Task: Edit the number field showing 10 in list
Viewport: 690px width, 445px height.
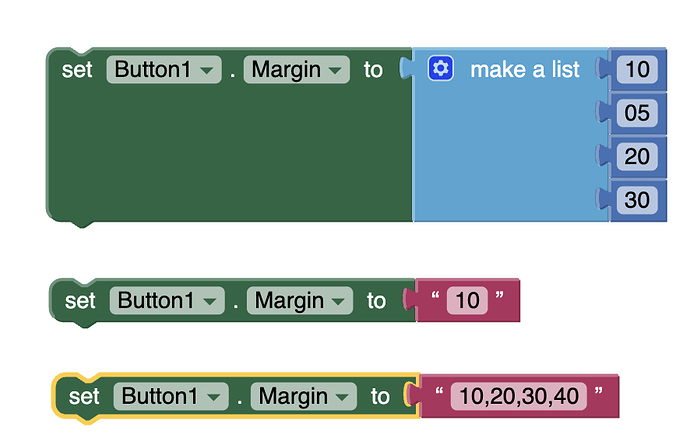Action: (x=637, y=70)
